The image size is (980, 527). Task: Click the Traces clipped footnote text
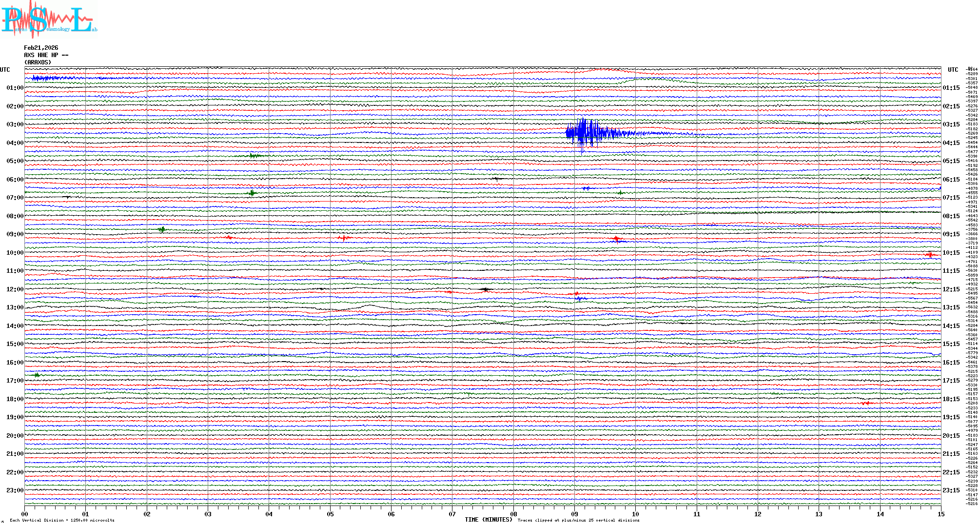click(x=578, y=520)
